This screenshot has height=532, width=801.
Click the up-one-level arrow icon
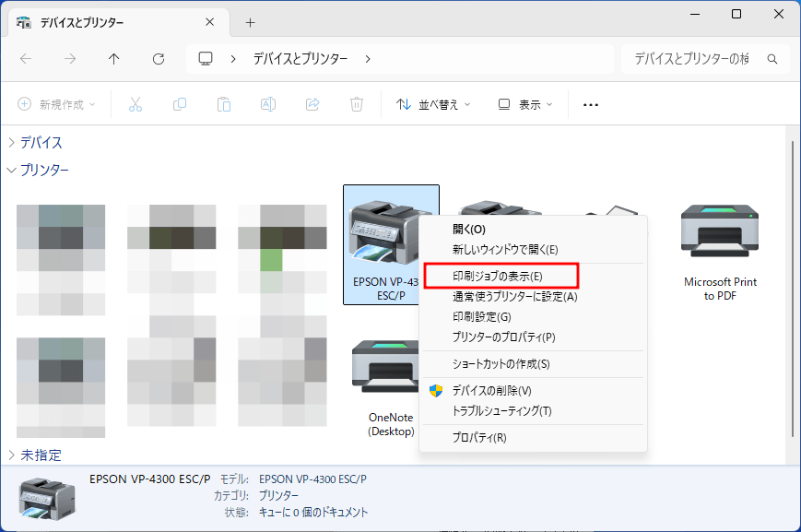tap(113, 58)
